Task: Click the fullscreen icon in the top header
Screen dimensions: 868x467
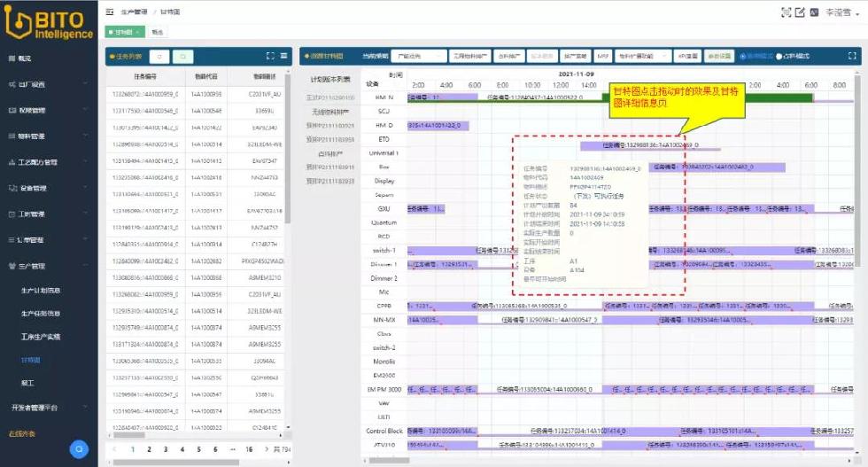Action: tap(786, 12)
